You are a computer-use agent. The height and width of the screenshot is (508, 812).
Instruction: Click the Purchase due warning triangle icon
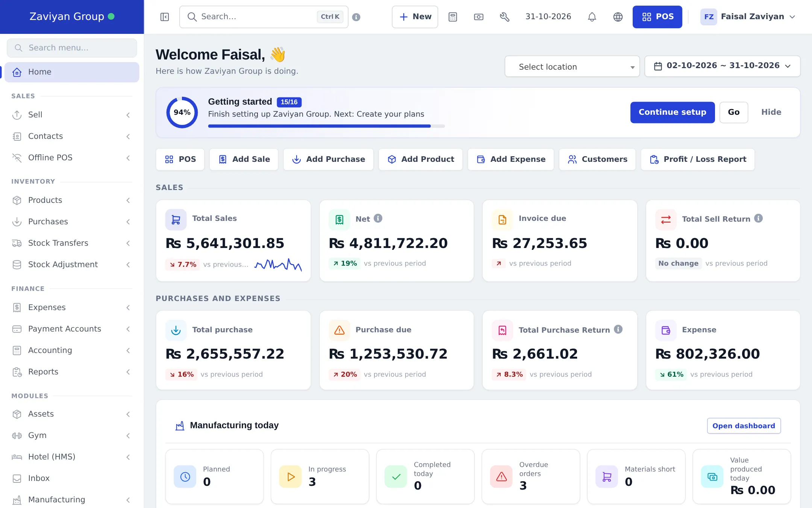pyautogui.click(x=339, y=330)
